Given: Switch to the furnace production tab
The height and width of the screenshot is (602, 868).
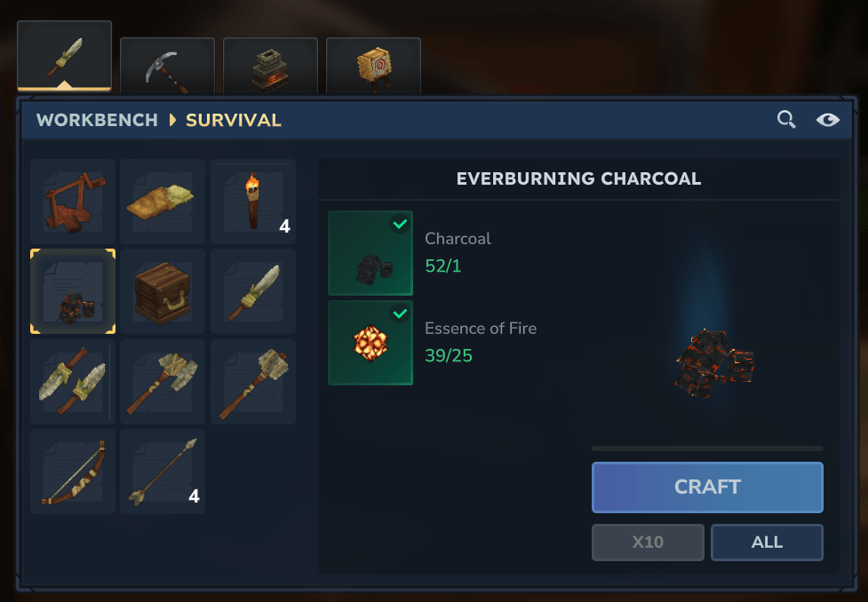Looking at the screenshot, I should coord(270,66).
